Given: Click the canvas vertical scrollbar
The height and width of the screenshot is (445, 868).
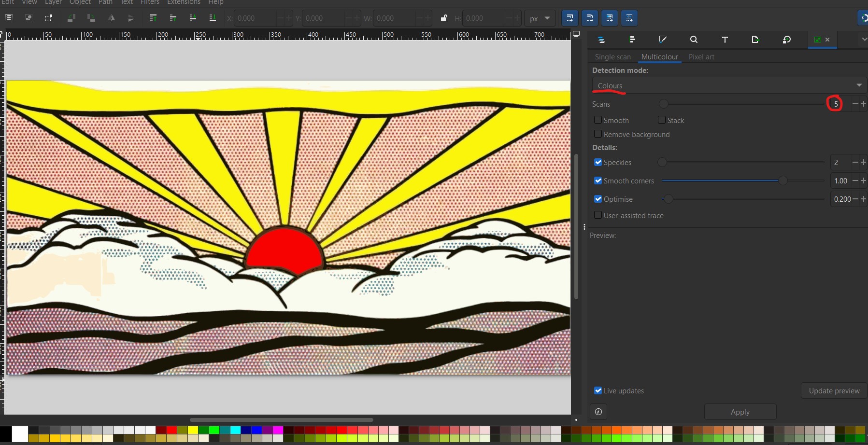Looking at the screenshot, I should pos(576,227).
